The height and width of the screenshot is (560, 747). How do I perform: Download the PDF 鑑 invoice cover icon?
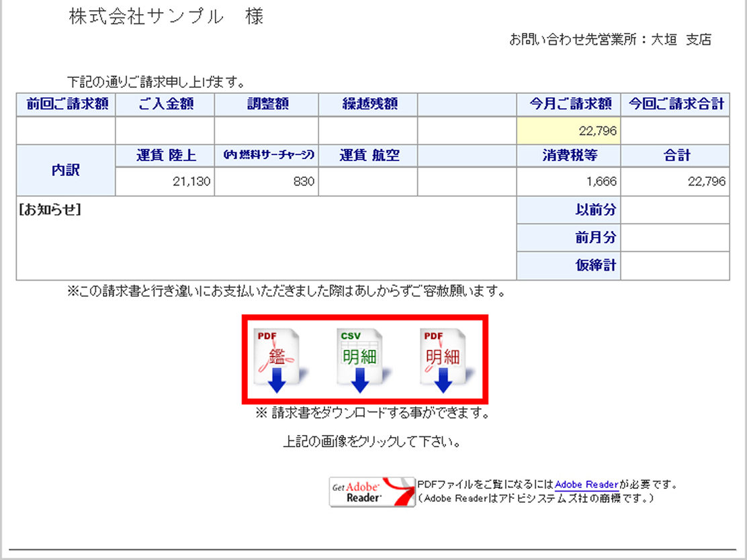point(279,360)
